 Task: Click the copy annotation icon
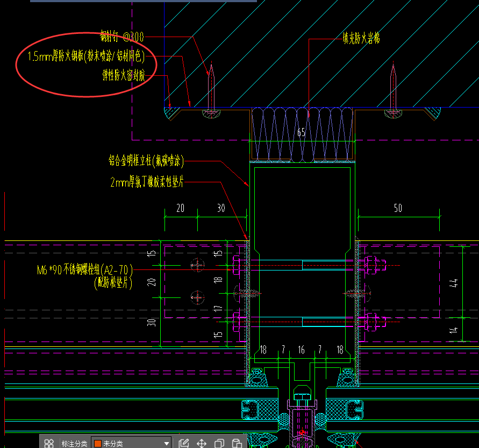[x=219, y=443]
